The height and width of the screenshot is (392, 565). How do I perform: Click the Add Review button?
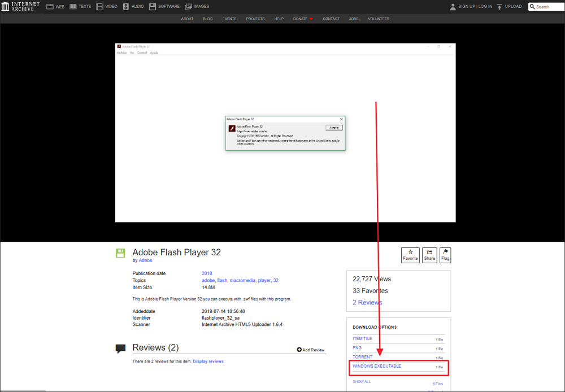311,350
